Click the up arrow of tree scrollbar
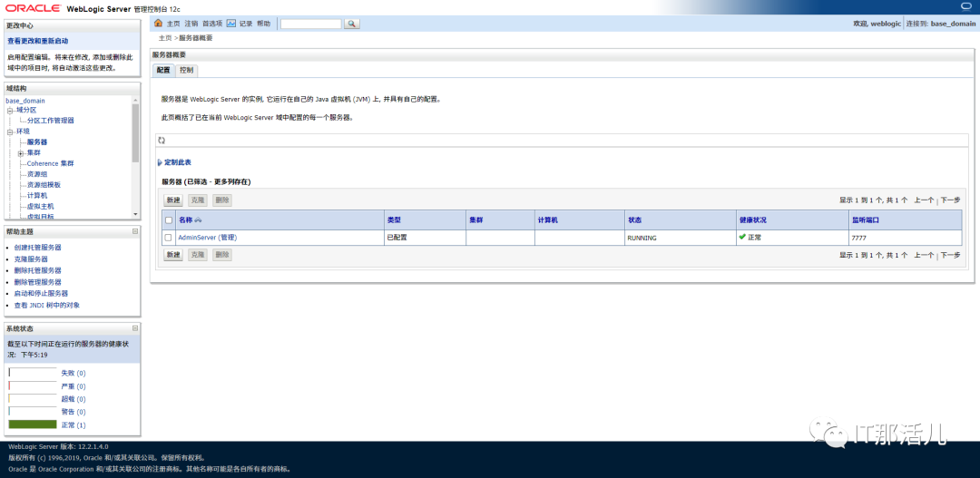The height and width of the screenshot is (478, 980). pos(135,100)
